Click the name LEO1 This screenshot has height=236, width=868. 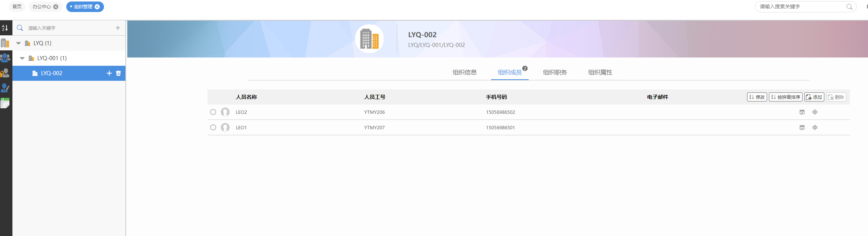[x=241, y=128]
